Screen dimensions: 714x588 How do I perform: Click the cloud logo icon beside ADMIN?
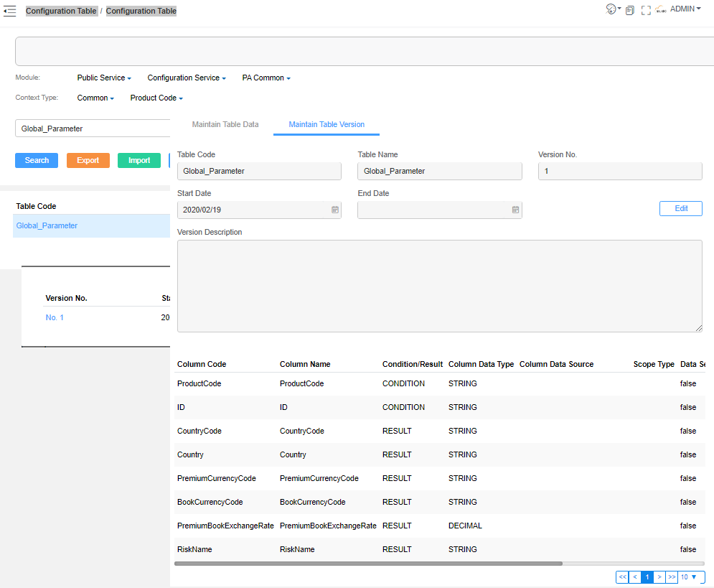[x=661, y=10]
